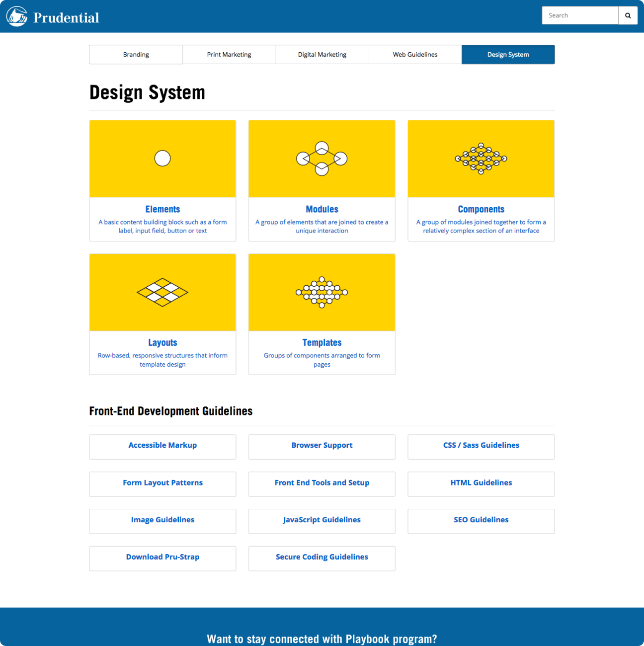
Task: Click 'Want to stay connected' footer text
Action: pyautogui.click(x=322, y=639)
